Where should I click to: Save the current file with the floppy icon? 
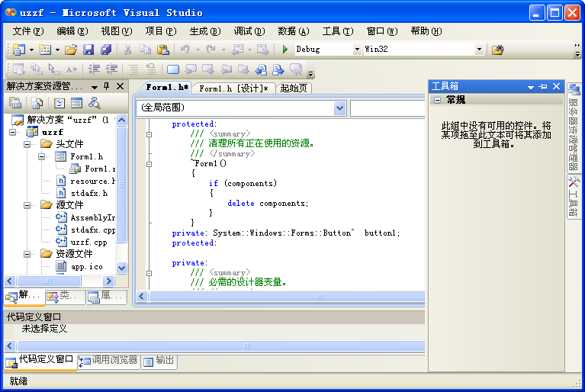pos(88,50)
